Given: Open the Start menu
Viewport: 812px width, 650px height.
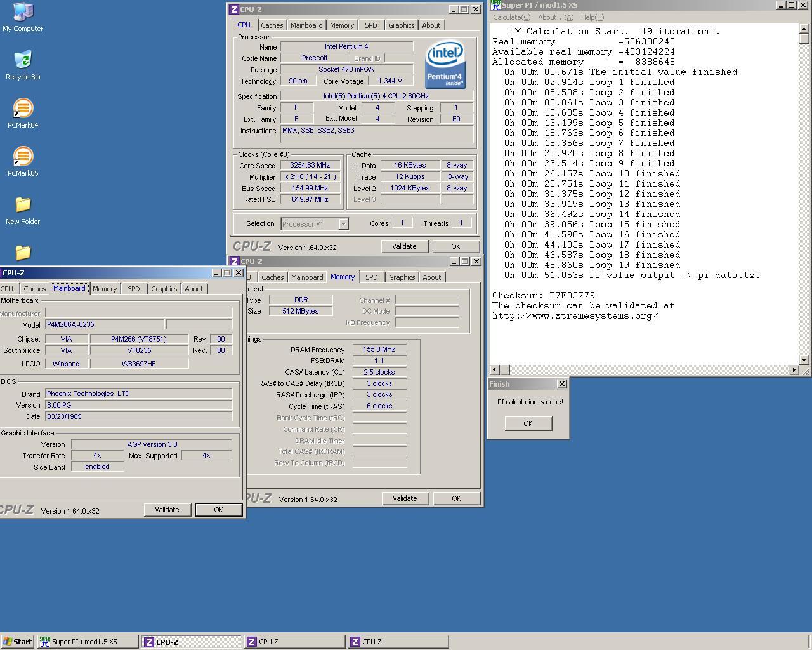Looking at the screenshot, I should click(17, 642).
